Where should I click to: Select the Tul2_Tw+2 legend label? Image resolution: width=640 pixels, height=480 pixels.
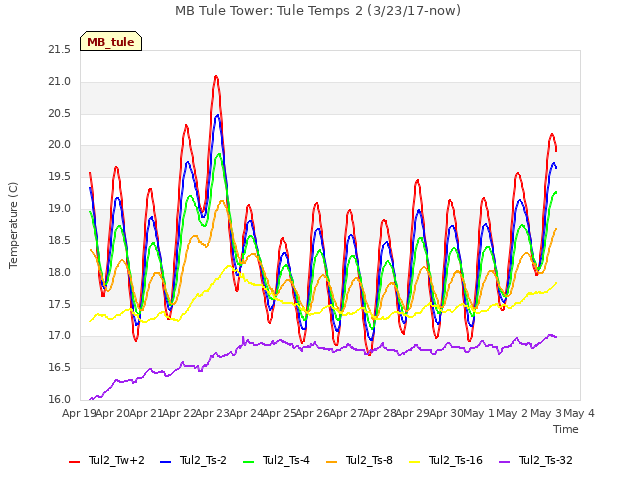[x=117, y=460]
